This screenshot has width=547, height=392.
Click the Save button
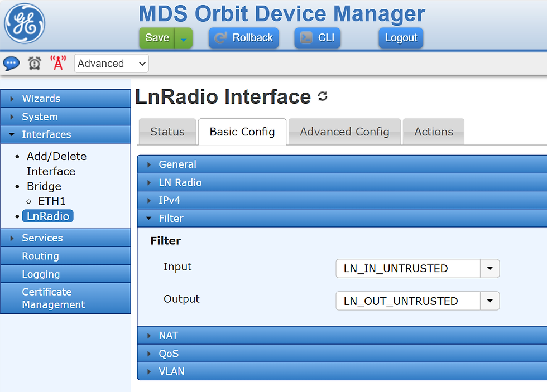click(157, 37)
